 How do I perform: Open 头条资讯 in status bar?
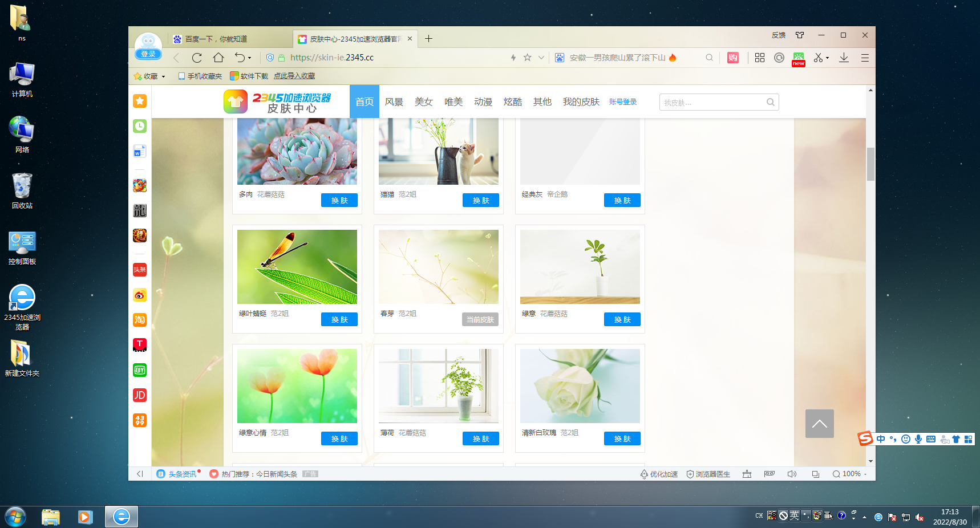(x=178, y=474)
